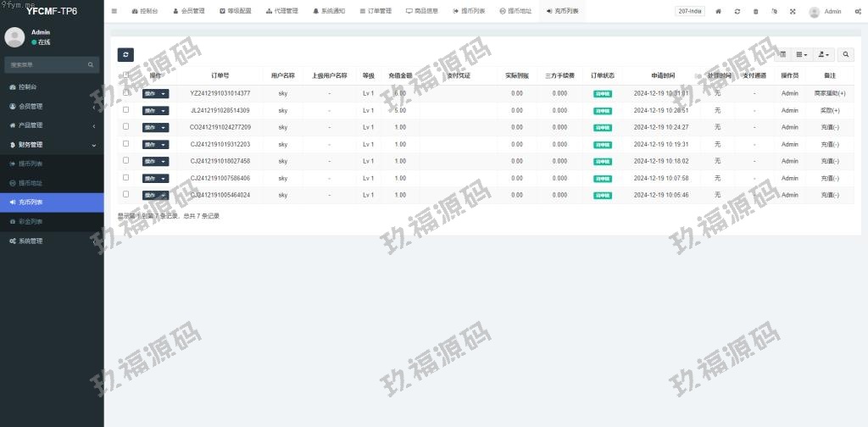
Task: Tick the checkbox for order JL2412191028514309
Action: [126, 109]
